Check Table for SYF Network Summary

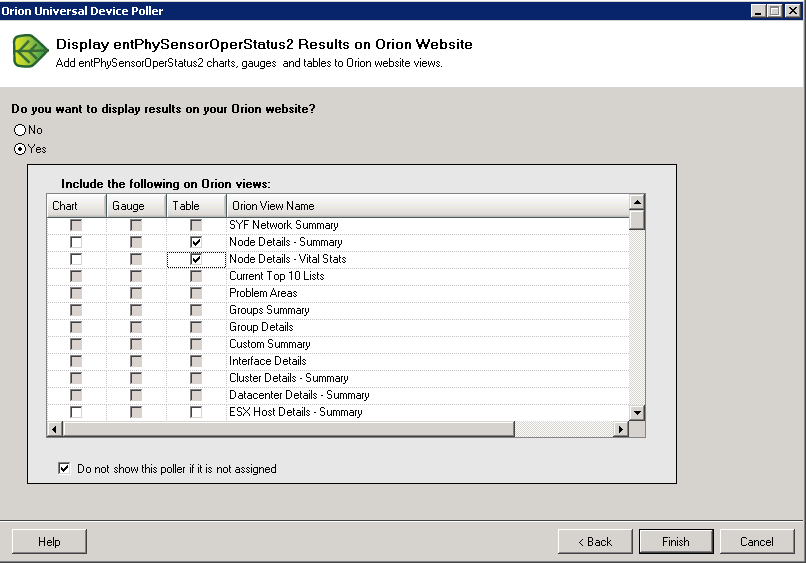tap(196, 225)
